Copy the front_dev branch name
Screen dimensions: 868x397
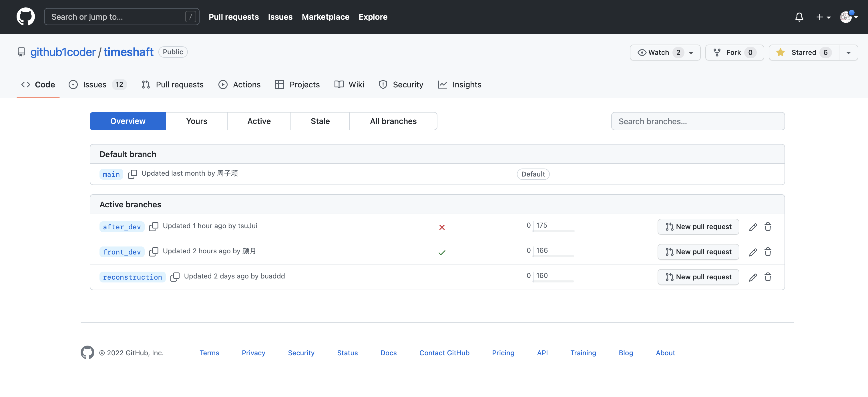coord(154,252)
